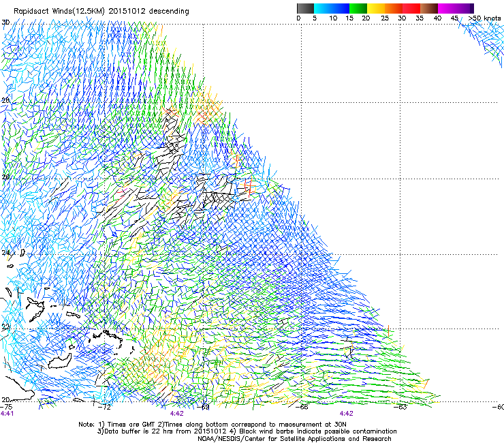Select the '-72' longitude label

104,407
